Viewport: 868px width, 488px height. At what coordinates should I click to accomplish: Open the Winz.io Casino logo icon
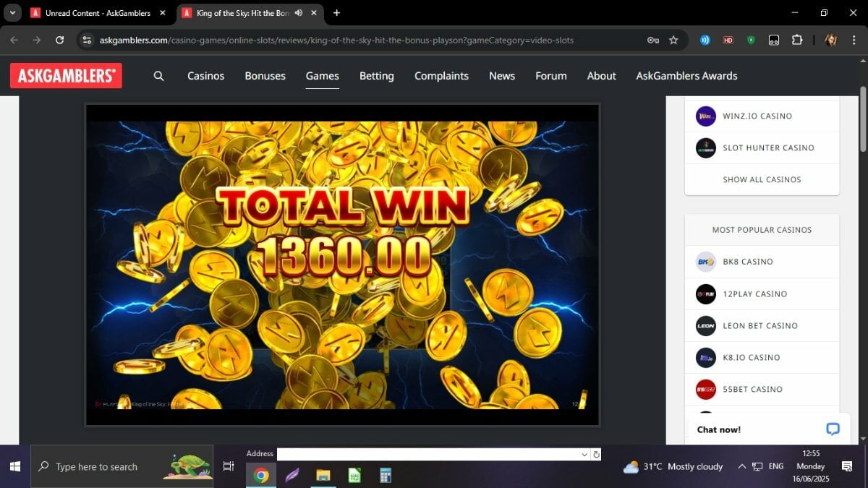[x=705, y=116]
